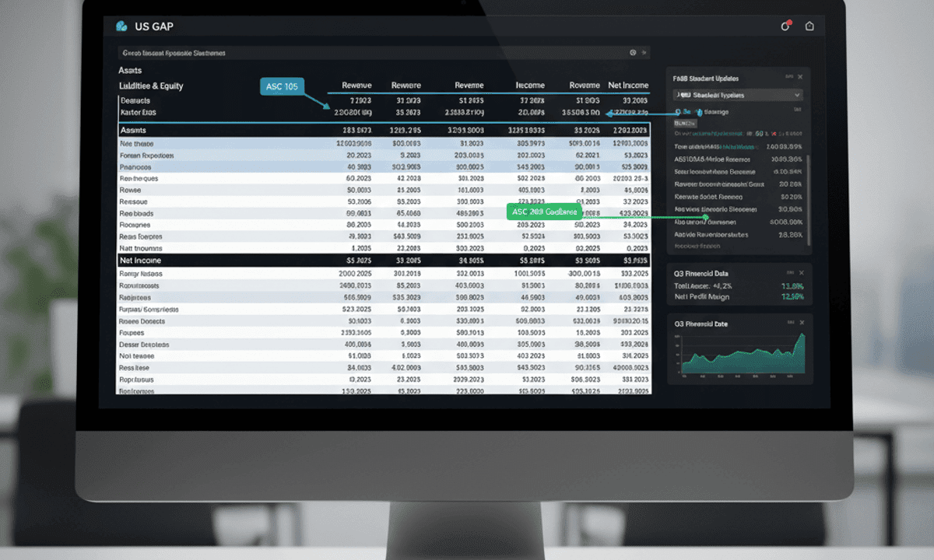Click the round icon in the search bar
This screenshot has width=934, height=560.
tap(632, 53)
